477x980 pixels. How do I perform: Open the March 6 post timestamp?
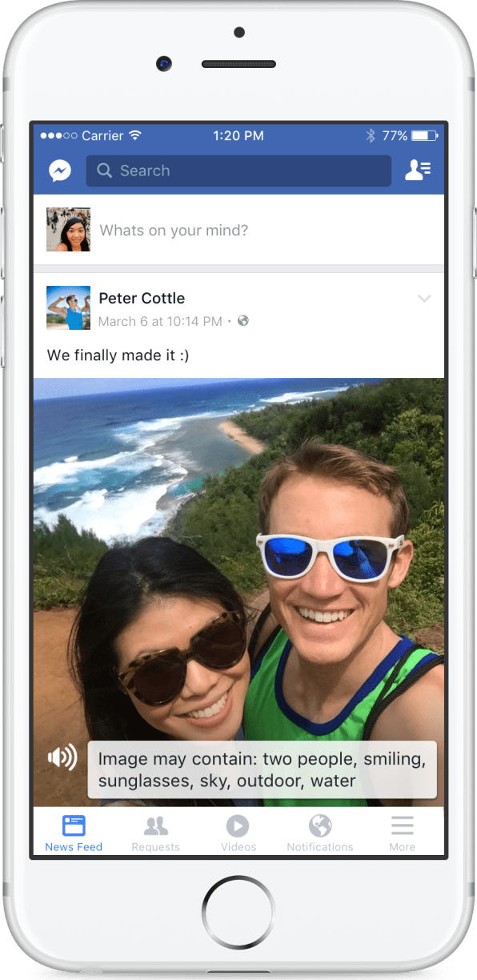160,321
